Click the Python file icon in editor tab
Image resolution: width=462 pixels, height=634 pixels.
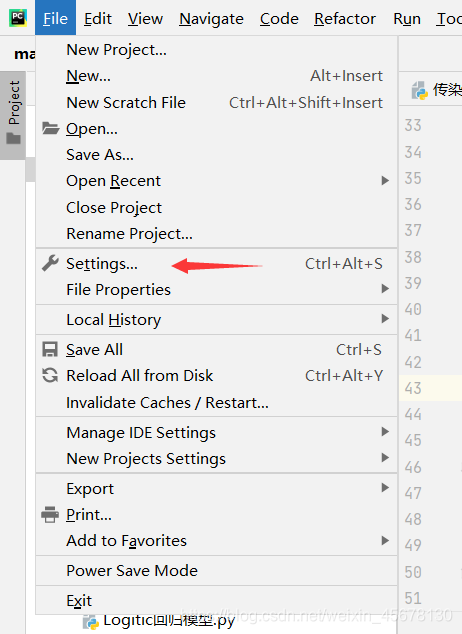[x=420, y=91]
